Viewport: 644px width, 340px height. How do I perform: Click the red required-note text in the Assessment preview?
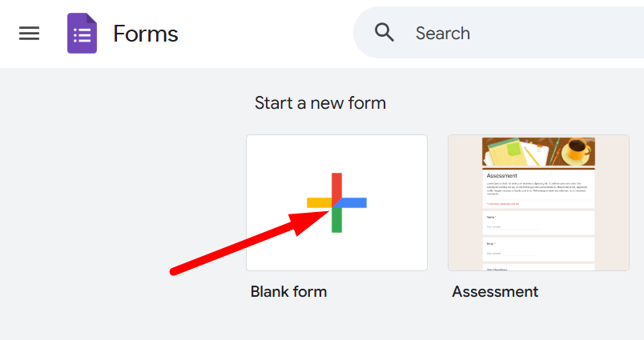[503, 204]
